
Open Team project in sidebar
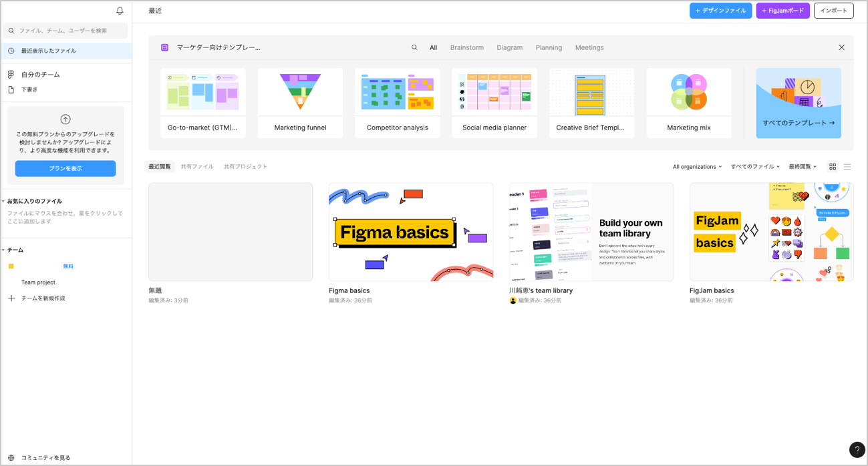coord(38,282)
